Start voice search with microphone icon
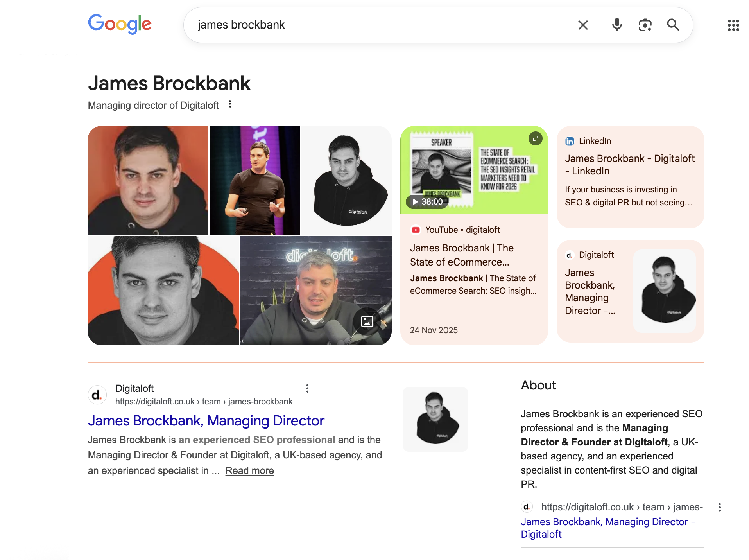This screenshot has width=749, height=560. coord(617,25)
